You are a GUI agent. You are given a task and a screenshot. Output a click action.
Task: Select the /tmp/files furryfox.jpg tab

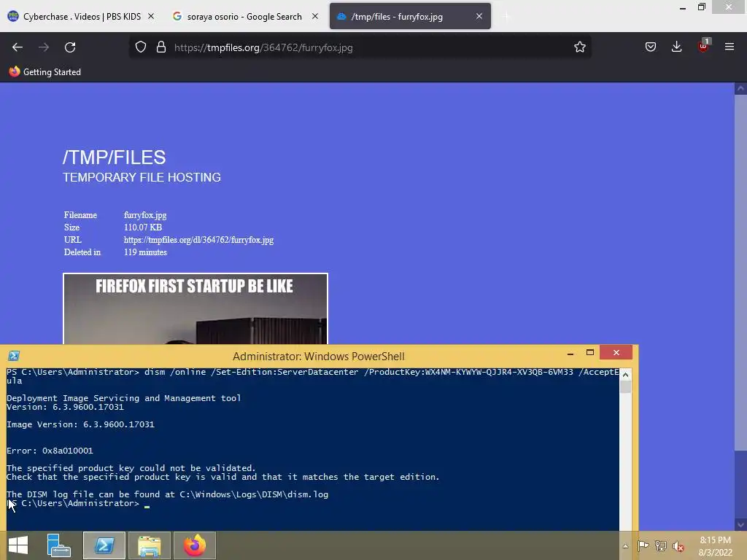[x=410, y=16]
